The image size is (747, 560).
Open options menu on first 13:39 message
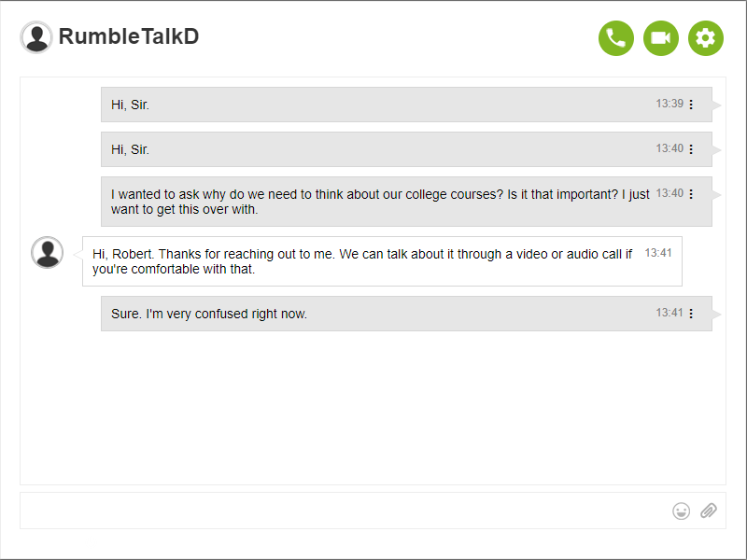[691, 105]
